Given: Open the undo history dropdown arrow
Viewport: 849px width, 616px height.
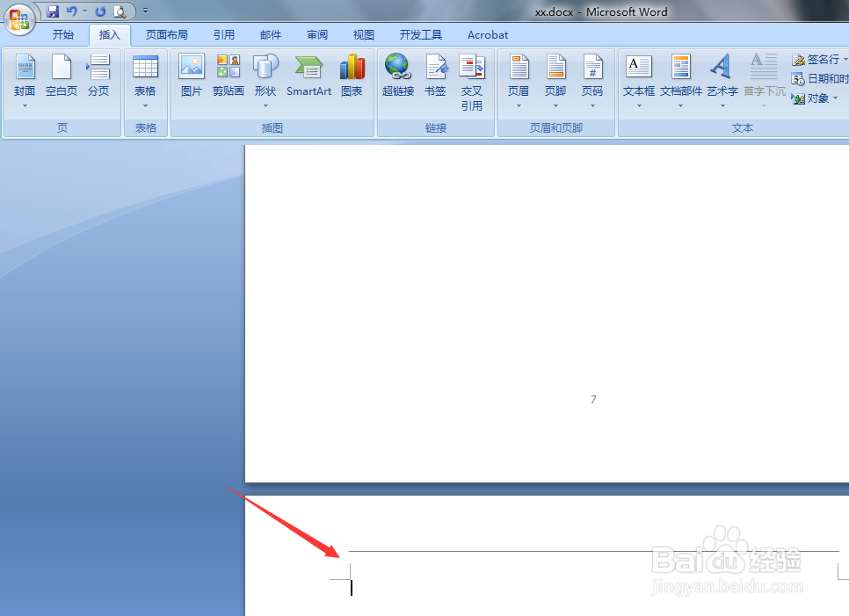Looking at the screenshot, I should click(x=84, y=11).
